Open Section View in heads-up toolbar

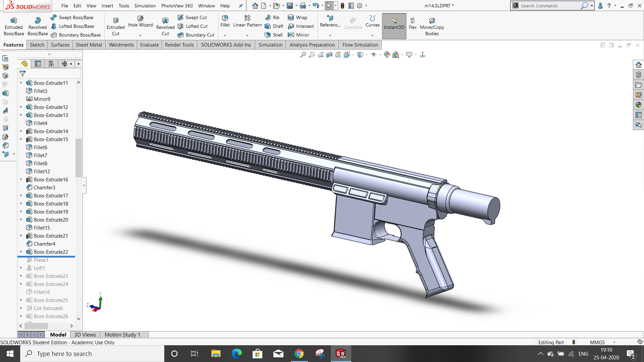point(329,55)
